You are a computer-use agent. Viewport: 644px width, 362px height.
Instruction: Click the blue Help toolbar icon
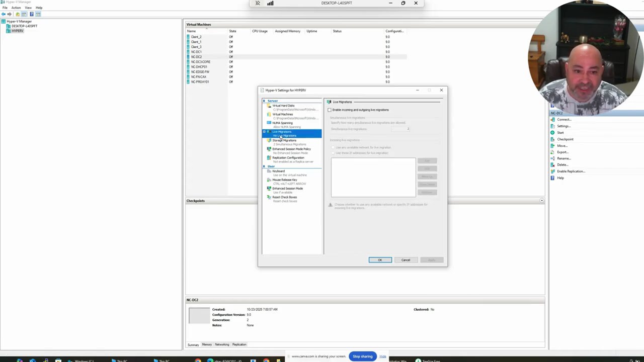(31, 14)
